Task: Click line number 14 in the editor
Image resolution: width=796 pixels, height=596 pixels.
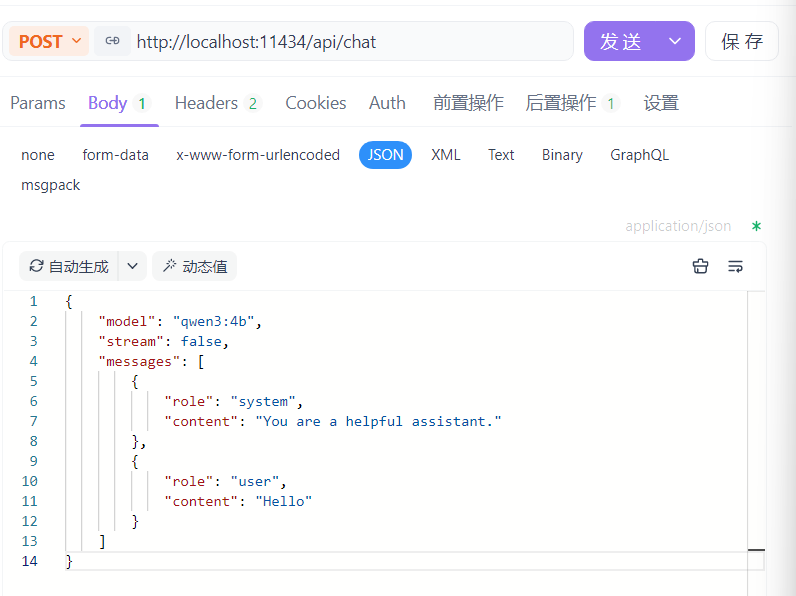Action: tap(29, 561)
